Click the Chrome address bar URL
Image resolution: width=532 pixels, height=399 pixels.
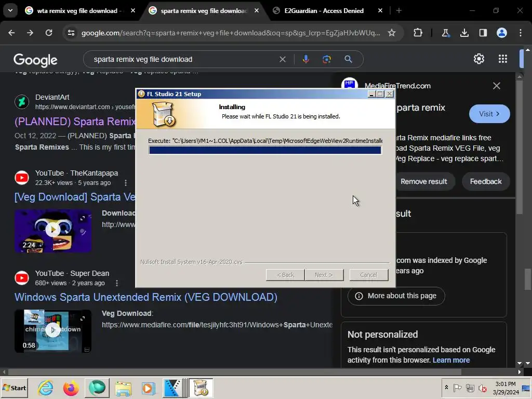click(231, 33)
